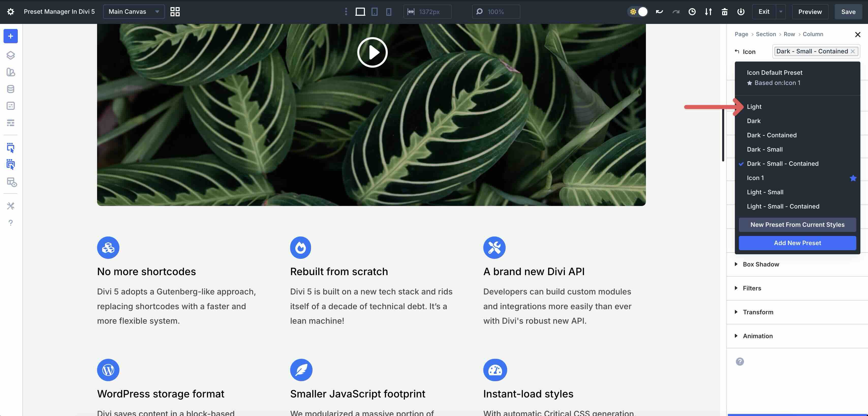Open the editing history clock icon

(692, 12)
